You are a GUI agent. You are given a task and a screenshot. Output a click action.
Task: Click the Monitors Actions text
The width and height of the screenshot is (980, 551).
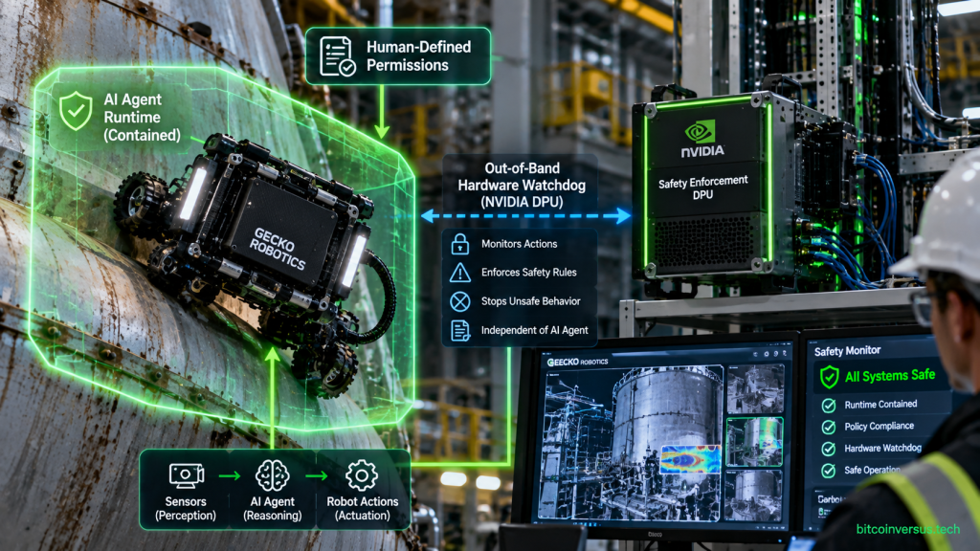click(519, 244)
